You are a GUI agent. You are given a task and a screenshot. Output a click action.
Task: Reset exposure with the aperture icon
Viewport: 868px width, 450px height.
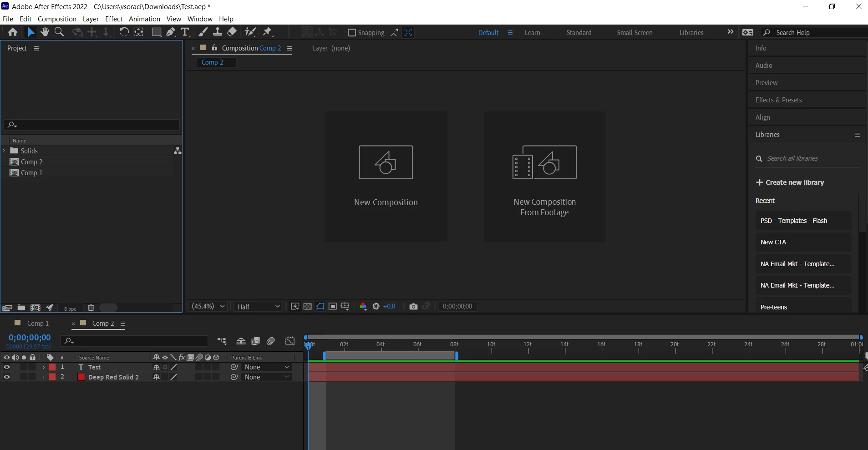pos(376,307)
